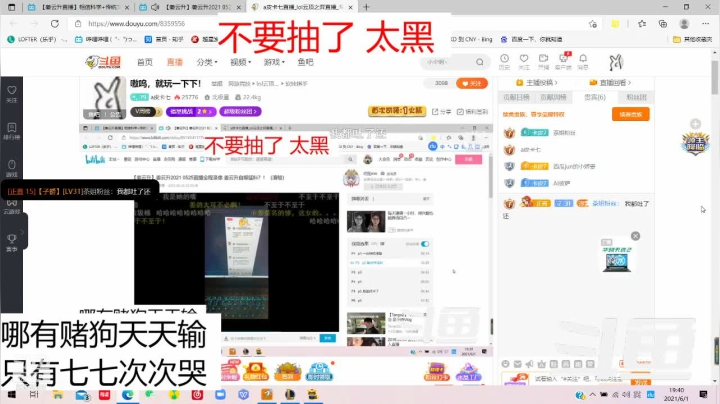Expand the 分类 dropdown menu

207,62
